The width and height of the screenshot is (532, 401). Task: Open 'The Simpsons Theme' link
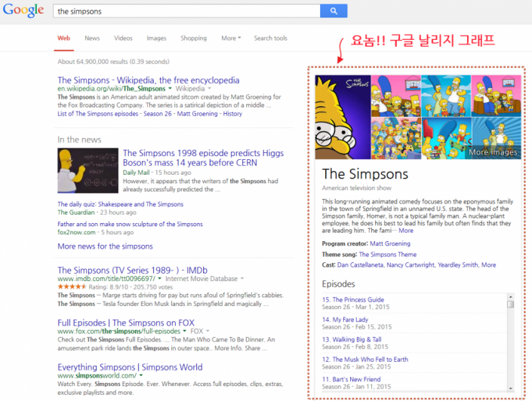tap(387, 254)
